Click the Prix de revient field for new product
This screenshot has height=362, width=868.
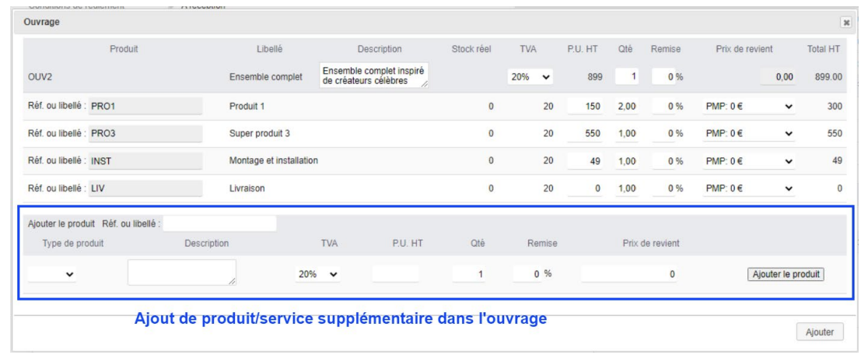[630, 274]
